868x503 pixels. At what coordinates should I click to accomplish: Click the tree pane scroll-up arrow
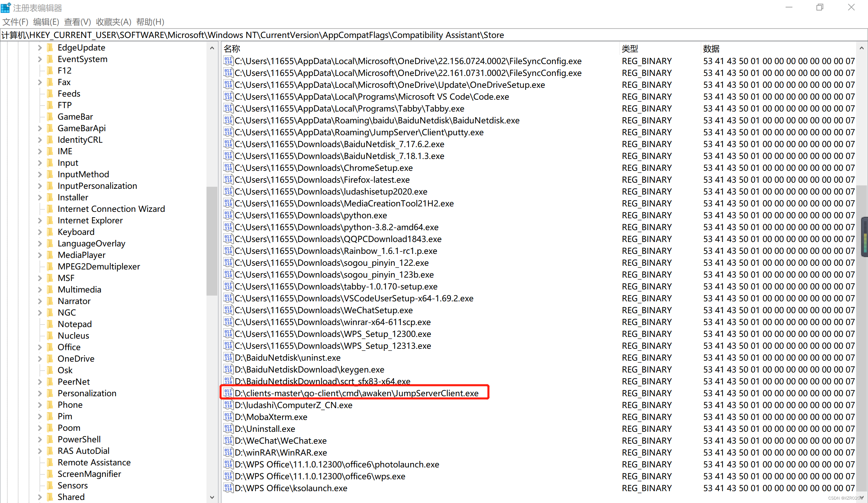click(x=212, y=48)
